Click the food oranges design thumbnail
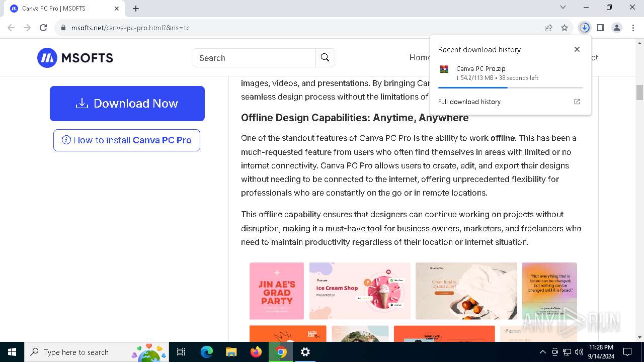 pyautogui.click(x=466, y=291)
